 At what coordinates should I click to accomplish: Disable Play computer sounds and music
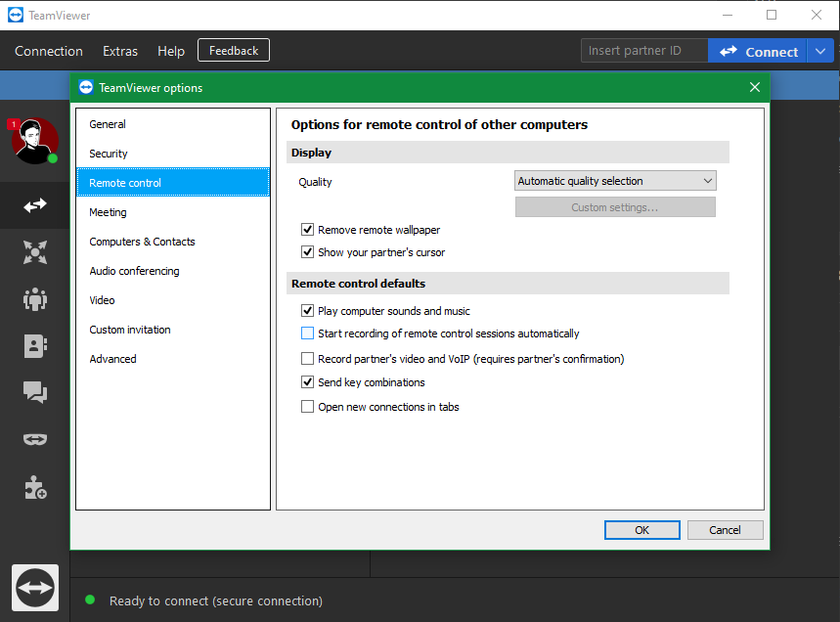pos(307,310)
